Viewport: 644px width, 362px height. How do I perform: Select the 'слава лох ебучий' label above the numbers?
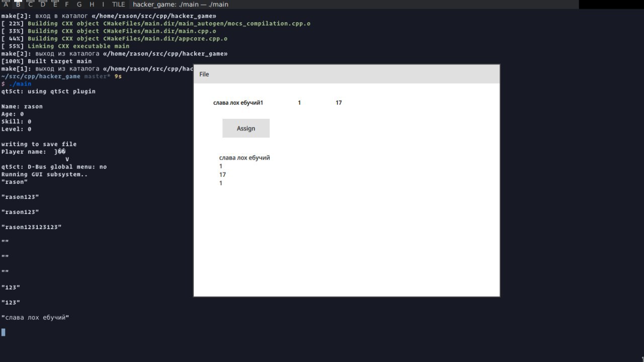tap(245, 158)
